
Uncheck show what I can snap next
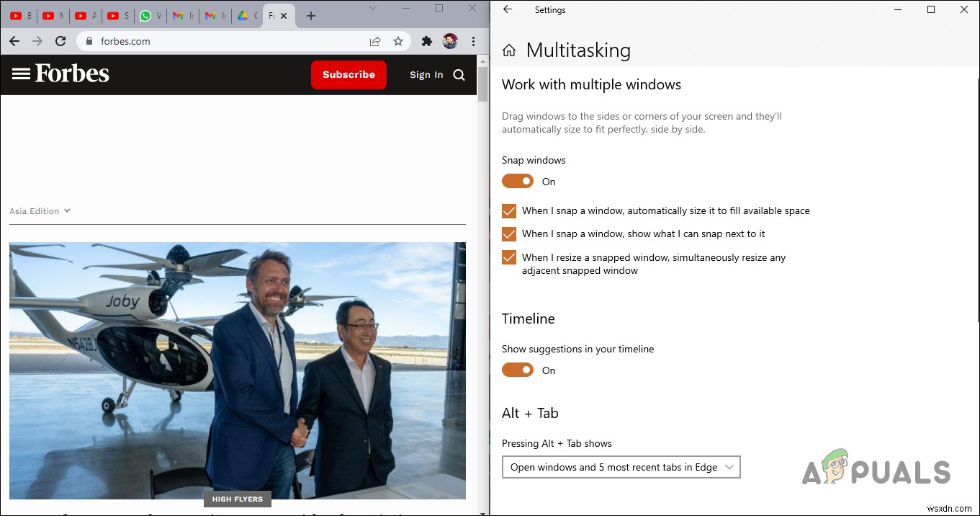click(509, 233)
